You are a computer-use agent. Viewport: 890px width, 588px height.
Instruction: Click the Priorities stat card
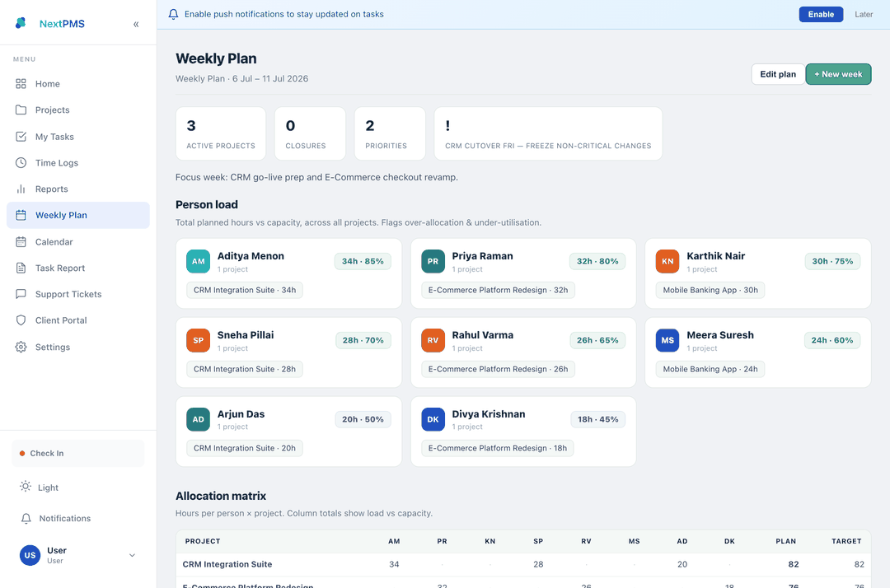click(x=390, y=133)
